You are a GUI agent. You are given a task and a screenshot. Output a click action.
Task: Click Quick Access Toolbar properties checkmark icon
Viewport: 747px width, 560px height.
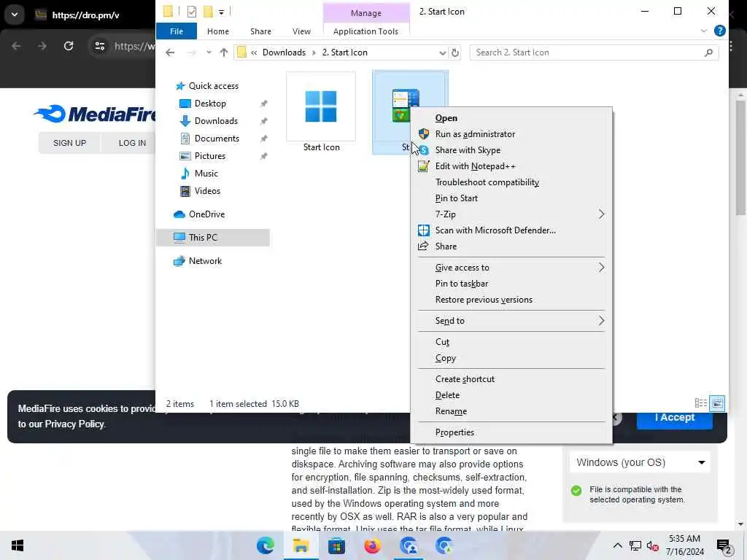(x=192, y=12)
